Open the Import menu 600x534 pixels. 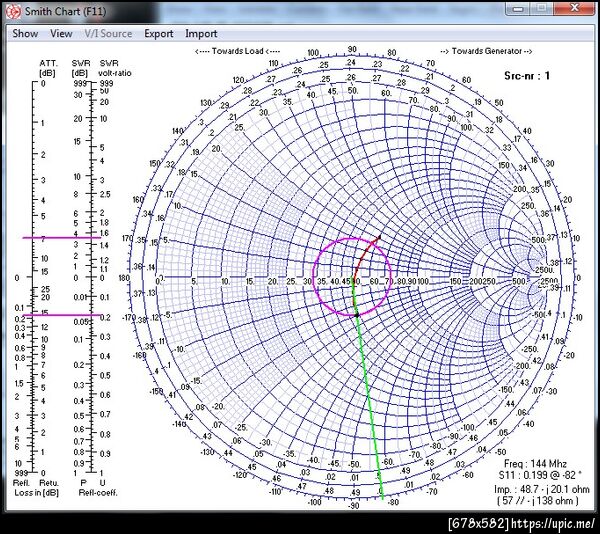(201, 34)
